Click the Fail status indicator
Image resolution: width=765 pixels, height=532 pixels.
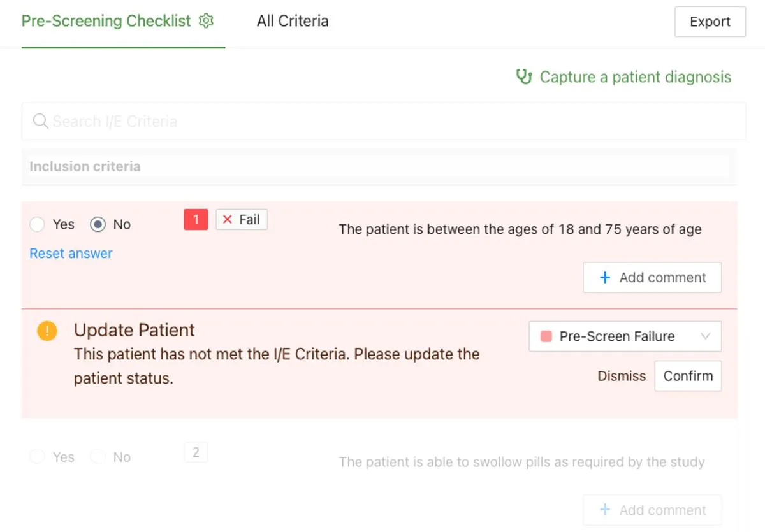242,219
